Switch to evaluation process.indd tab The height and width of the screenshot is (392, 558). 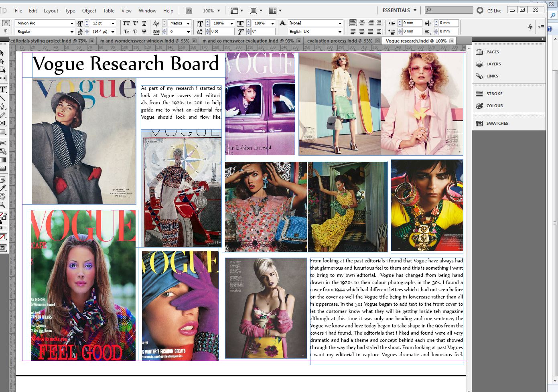coord(339,41)
